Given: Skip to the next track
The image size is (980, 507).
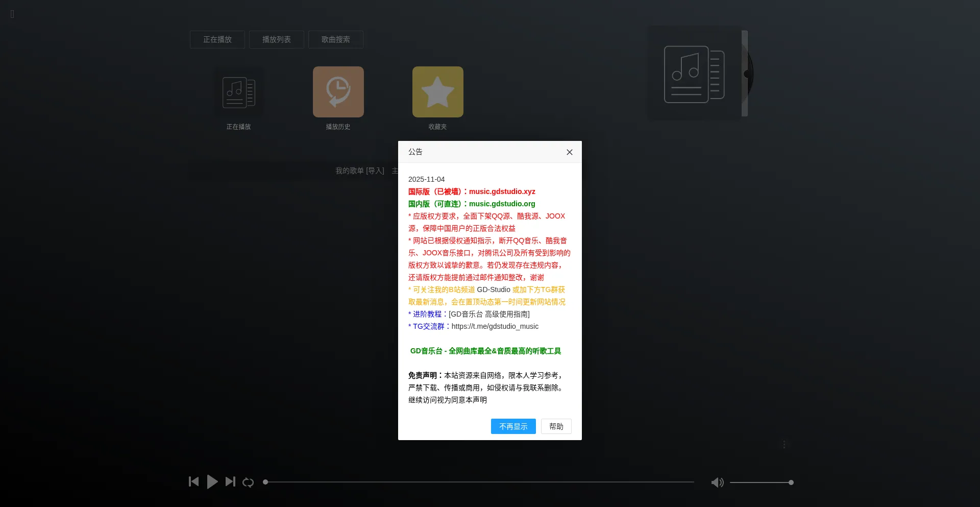Looking at the screenshot, I should point(231,481).
